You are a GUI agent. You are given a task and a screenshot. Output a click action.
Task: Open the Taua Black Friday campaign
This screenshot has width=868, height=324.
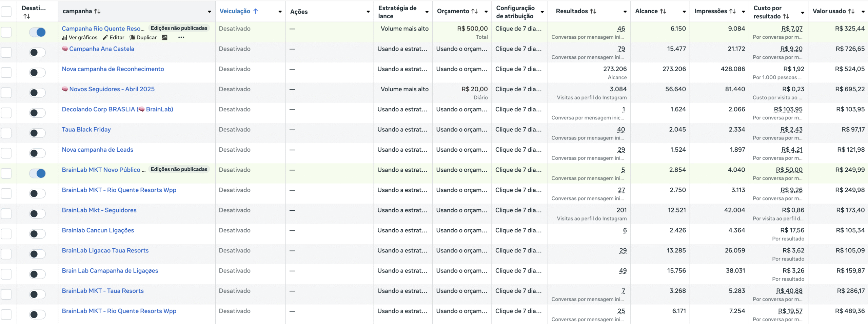pos(86,130)
